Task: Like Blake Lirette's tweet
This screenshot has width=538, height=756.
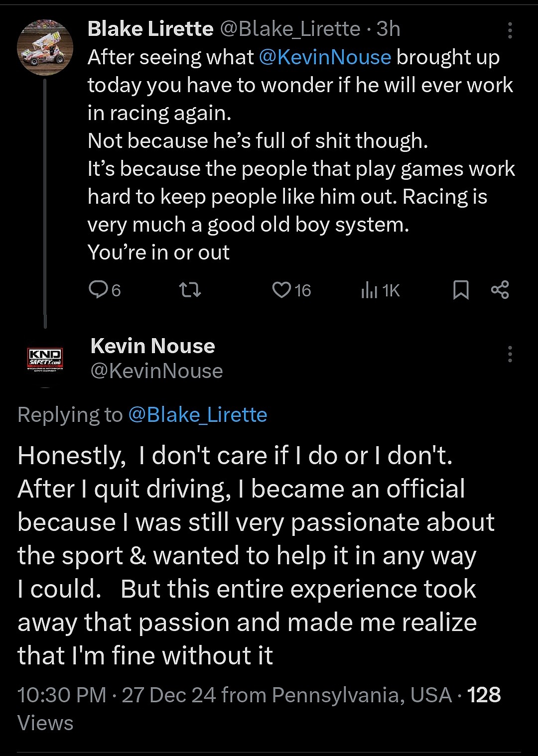Action: (x=281, y=289)
